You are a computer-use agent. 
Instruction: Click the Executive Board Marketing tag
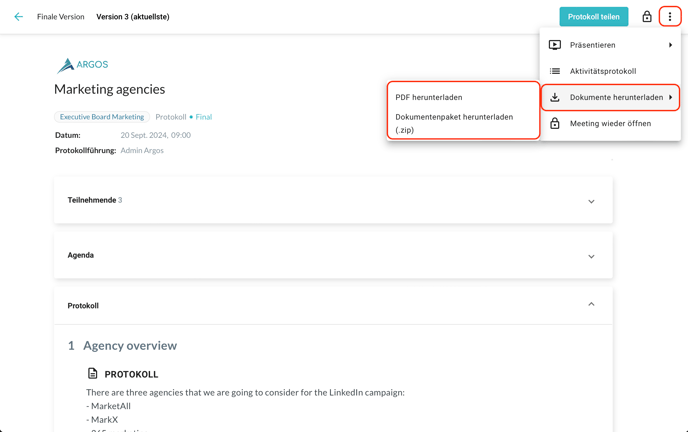(x=102, y=117)
